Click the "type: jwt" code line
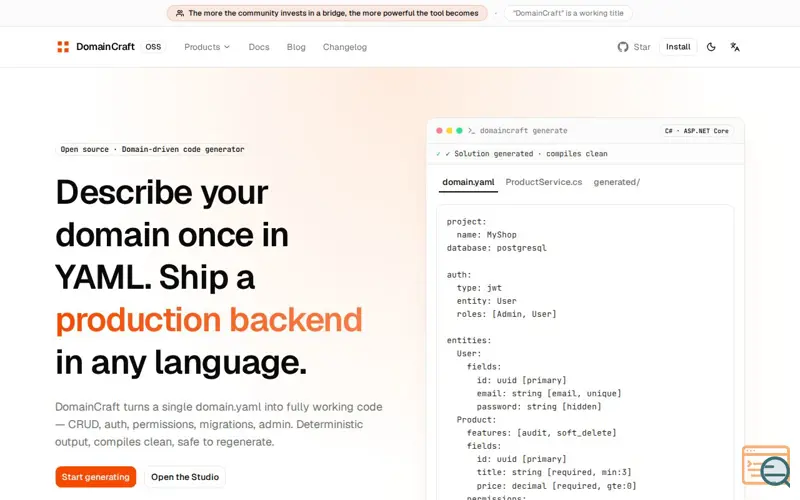Viewport: 800px width, 500px height. coord(479,288)
